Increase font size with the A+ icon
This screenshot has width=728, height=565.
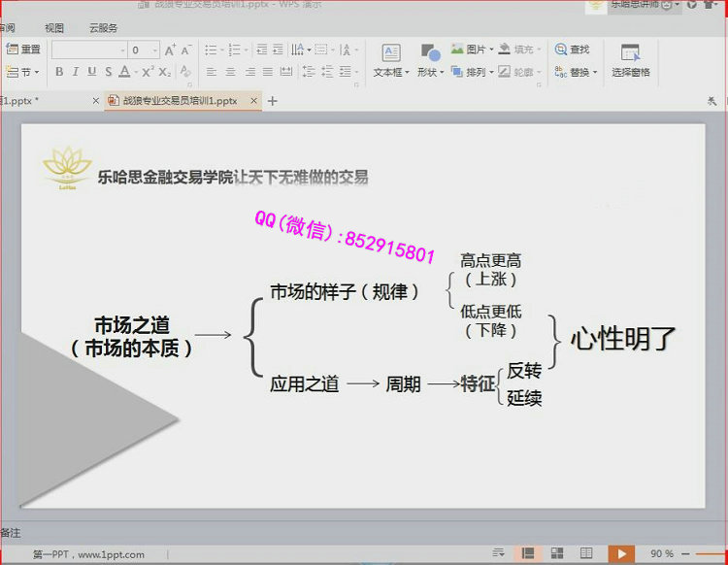171,50
